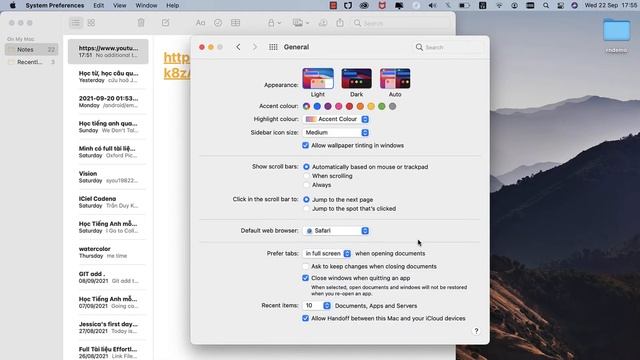Open the Window menu
This screenshot has width=640, height=360.
coord(146,5)
